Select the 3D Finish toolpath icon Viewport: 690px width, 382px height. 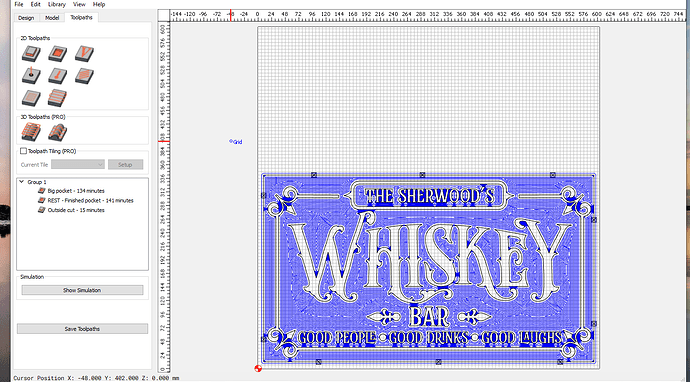click(58, 132)
